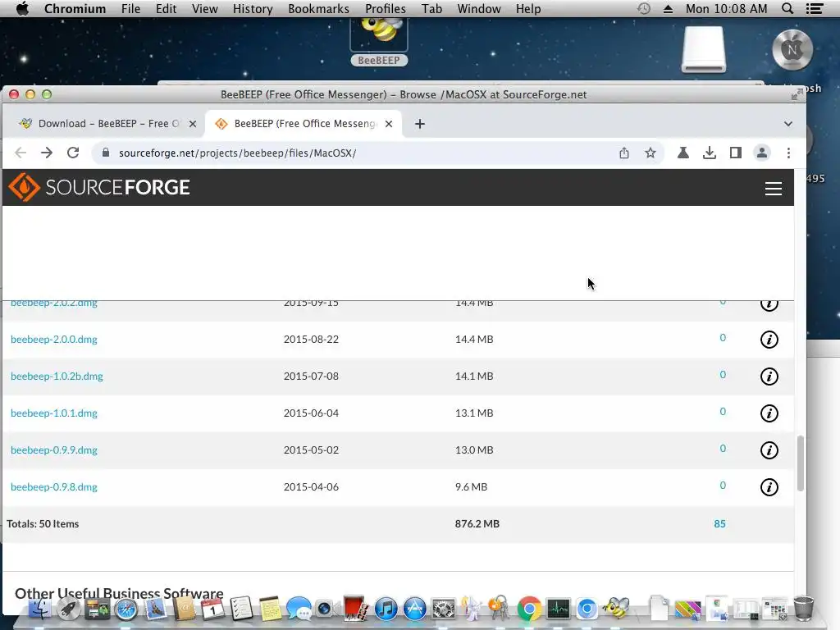Open the profile avatar menu
The height and width of the screenshot is (630, 840).
click(761, 153)
